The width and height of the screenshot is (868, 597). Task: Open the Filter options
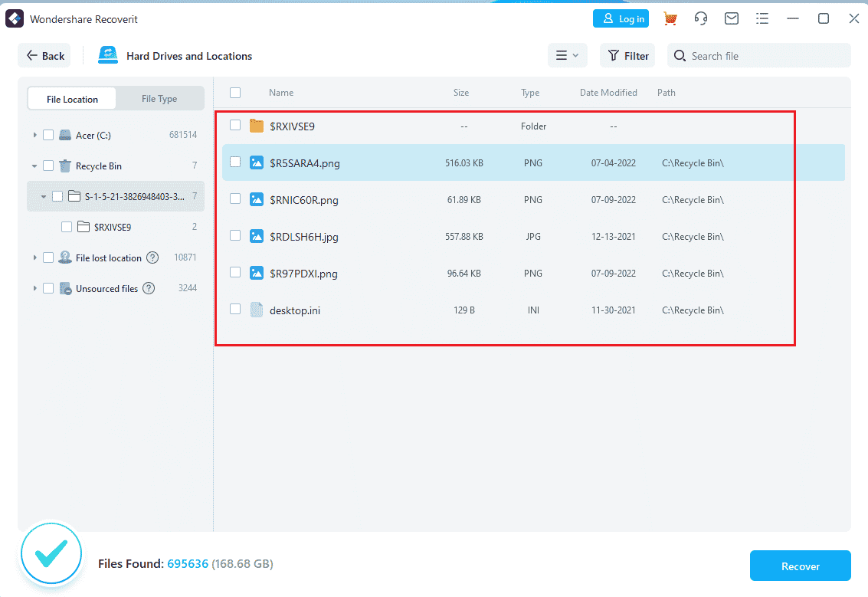click(627, 55)
